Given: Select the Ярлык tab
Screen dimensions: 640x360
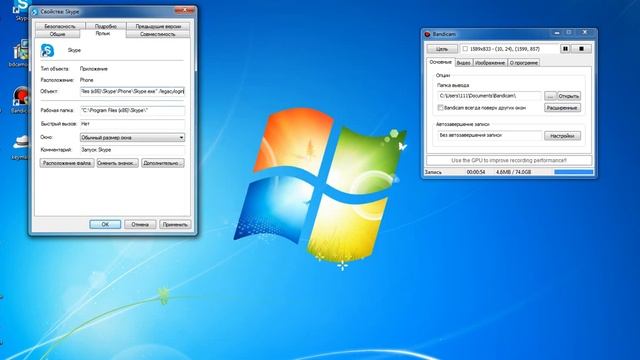Looking at the screenshot, I should 103,33.
